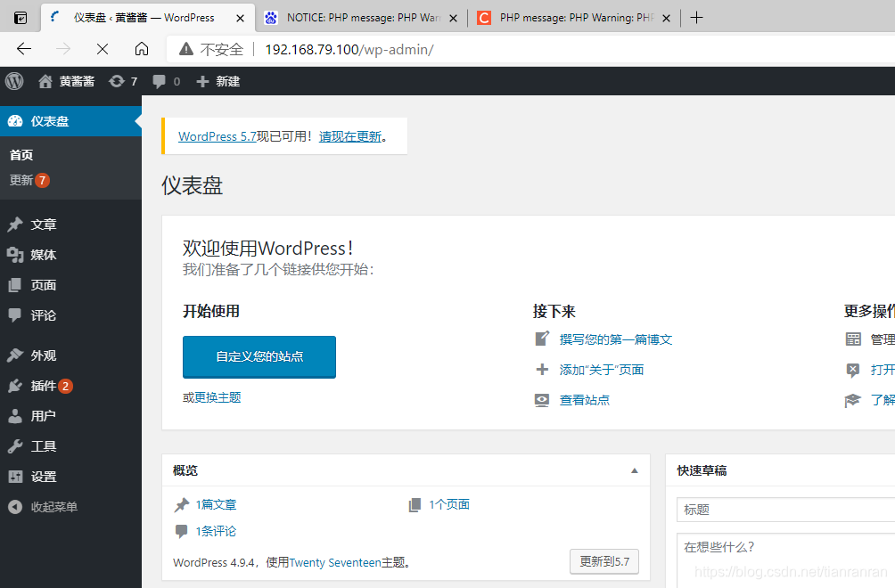Click the comments bubble icon in the admin bar
The image size is (895, 588).
[x=159, y=81]
